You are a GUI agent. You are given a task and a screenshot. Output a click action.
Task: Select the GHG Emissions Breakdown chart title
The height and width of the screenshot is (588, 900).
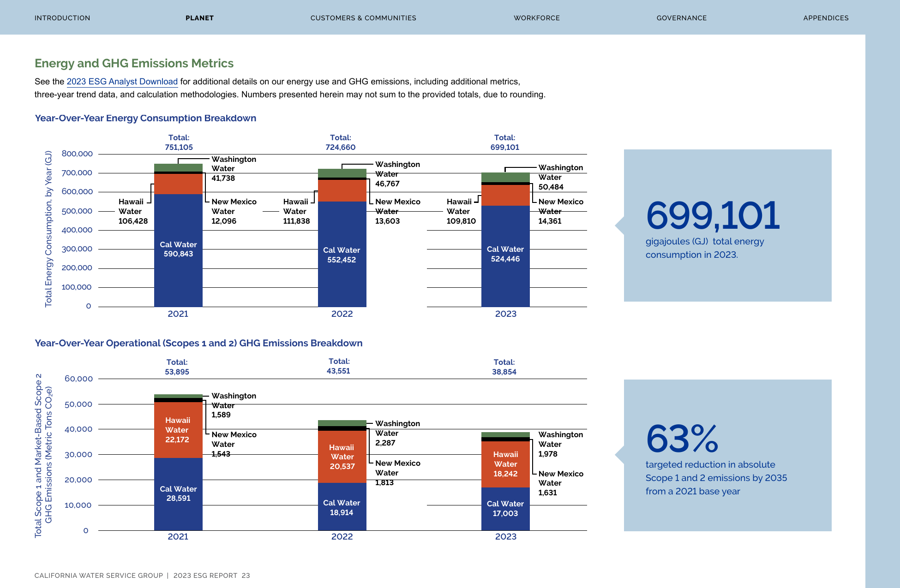(198, 343)
